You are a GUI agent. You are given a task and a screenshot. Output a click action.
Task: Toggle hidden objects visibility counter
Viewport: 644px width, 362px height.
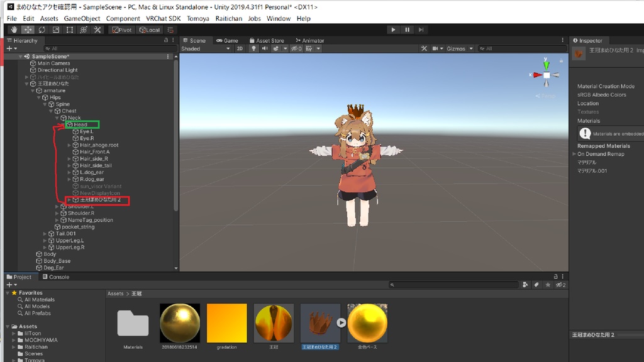click(x=296, y=48)
